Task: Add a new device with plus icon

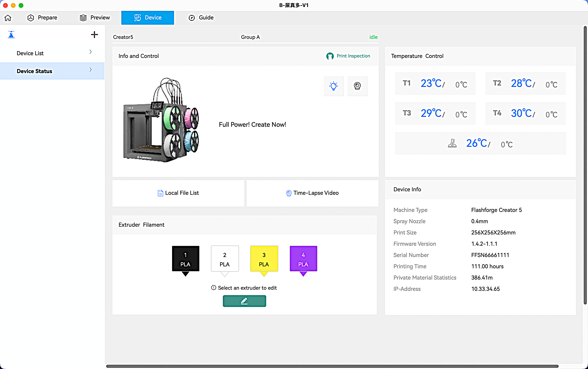Action: [94, 35]
